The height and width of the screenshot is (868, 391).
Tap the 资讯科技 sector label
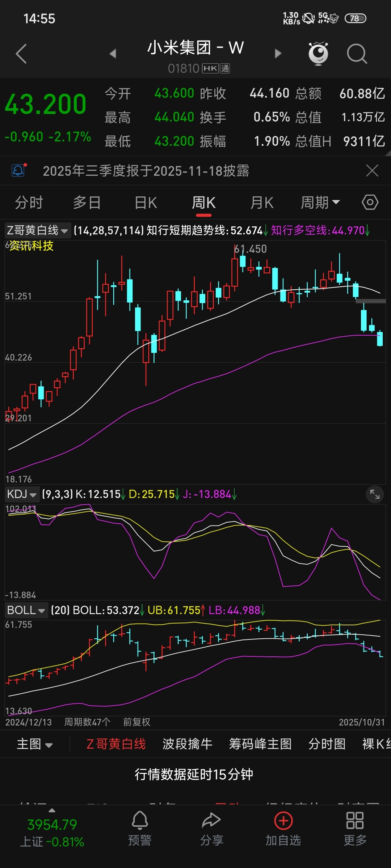point(31,246)
